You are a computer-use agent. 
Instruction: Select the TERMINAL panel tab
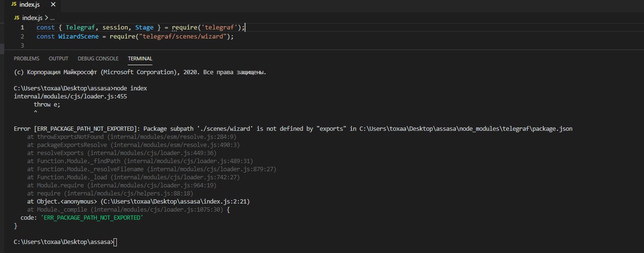tap(140, 58)
